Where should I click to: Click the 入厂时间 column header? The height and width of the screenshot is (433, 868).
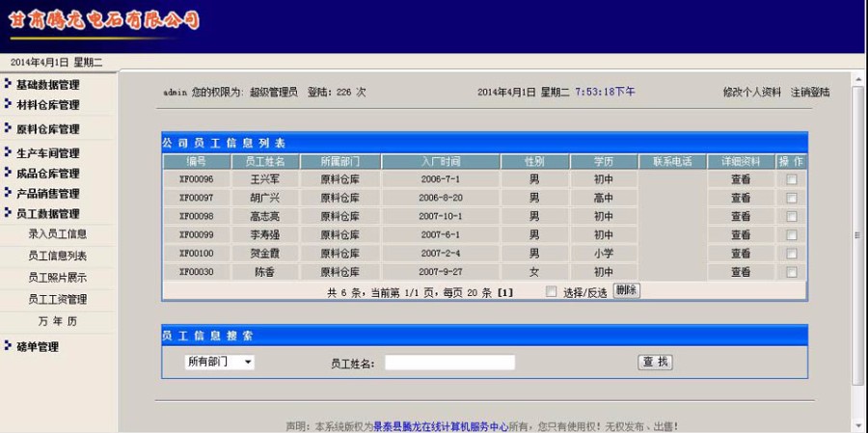tap(441, 162)
